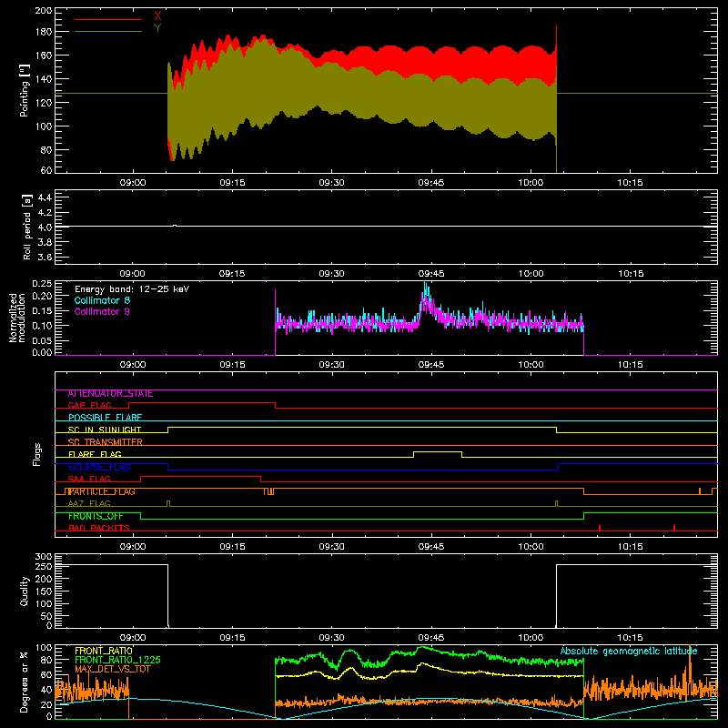Click the 180 tick on Pointing axis
Image resolution: width=728 pixels, height=728 pixels.
click(44, 32)
